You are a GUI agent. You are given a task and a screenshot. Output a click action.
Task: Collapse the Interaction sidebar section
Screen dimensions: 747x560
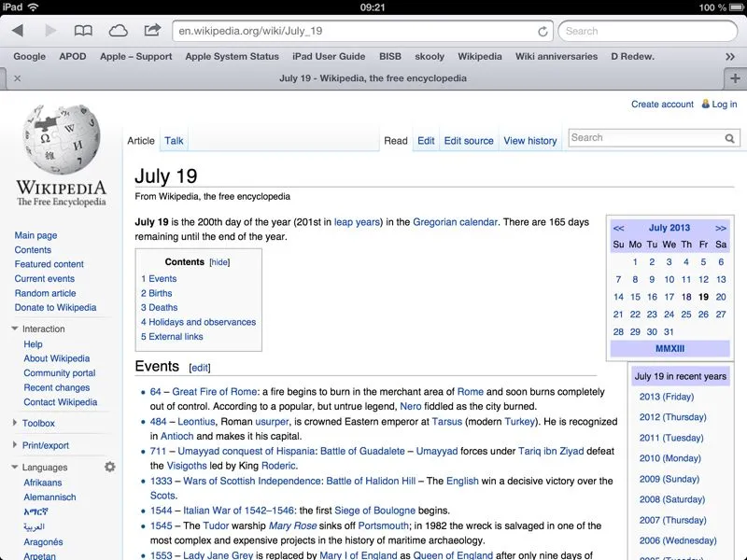click(15, 329)
